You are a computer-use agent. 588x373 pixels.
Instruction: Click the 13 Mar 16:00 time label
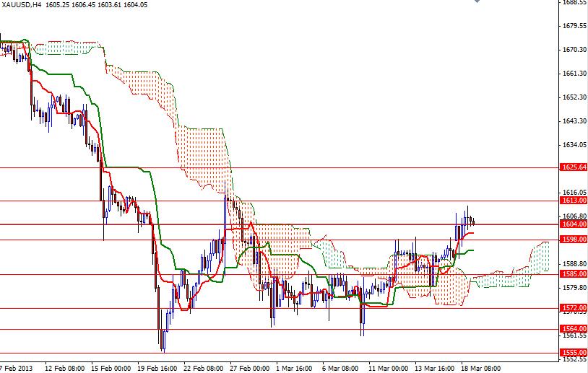click(x=435, y=368)
